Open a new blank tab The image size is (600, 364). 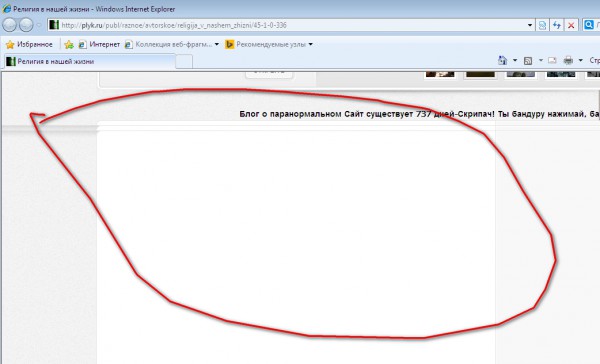184,61
